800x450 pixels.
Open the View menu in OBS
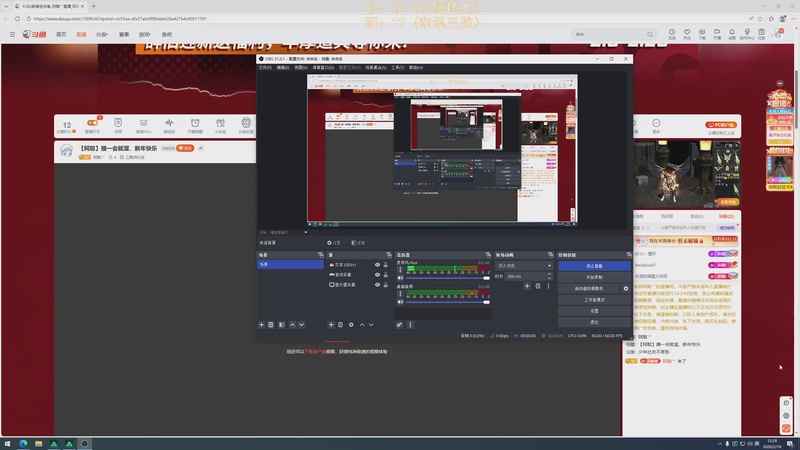pyautogui.click(x=301, y=67)
